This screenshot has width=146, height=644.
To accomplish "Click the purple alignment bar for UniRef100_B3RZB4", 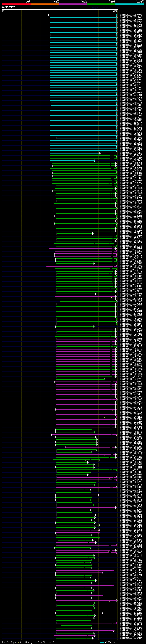I will [x=83, y=249].
